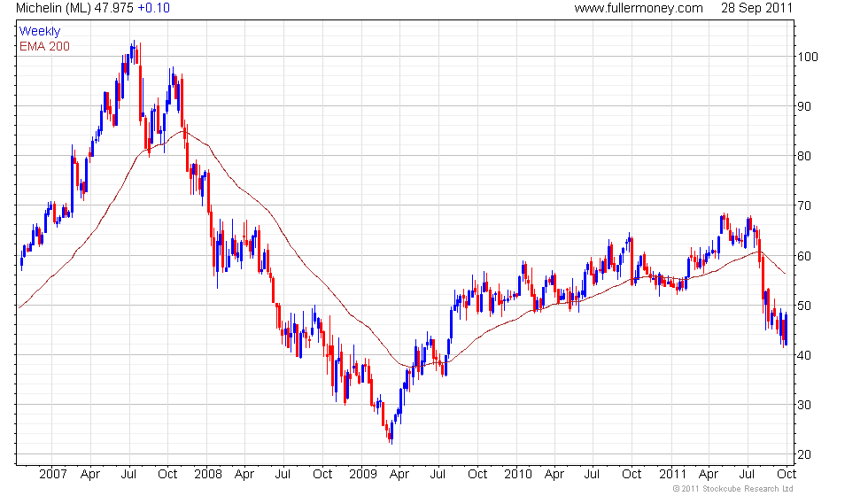Click the +0.10 change value
868x496 pixels.
(x=153, y=8)
